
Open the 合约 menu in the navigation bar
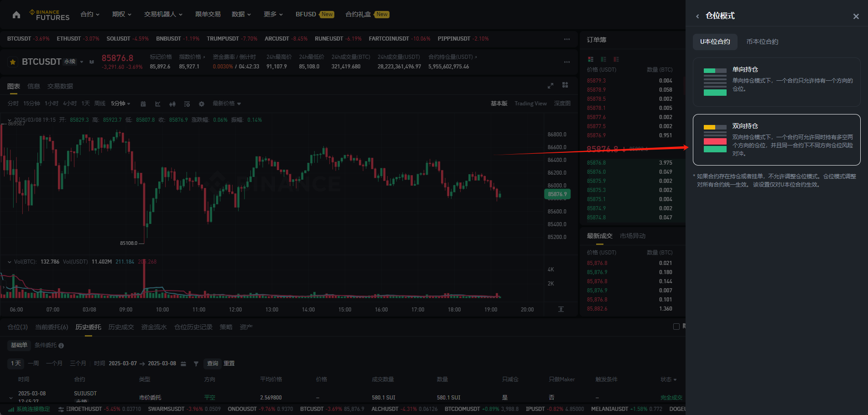coord(90,15)
